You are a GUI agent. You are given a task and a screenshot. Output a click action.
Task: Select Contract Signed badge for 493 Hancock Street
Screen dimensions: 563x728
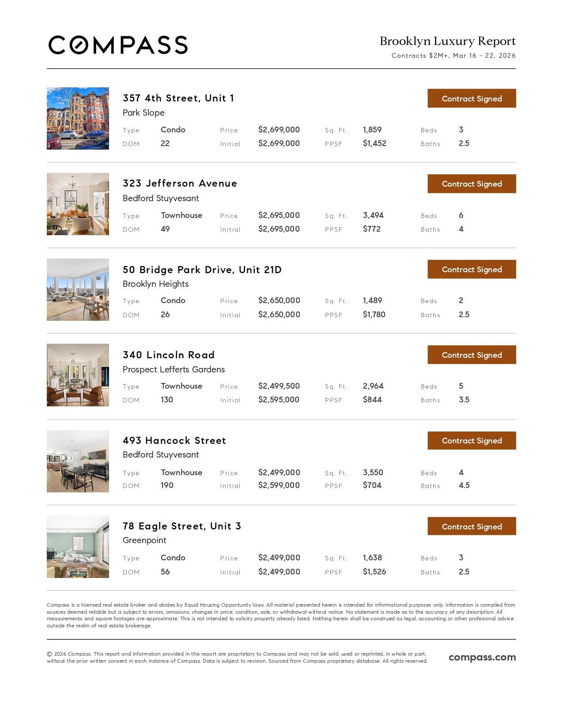point(471,440)
